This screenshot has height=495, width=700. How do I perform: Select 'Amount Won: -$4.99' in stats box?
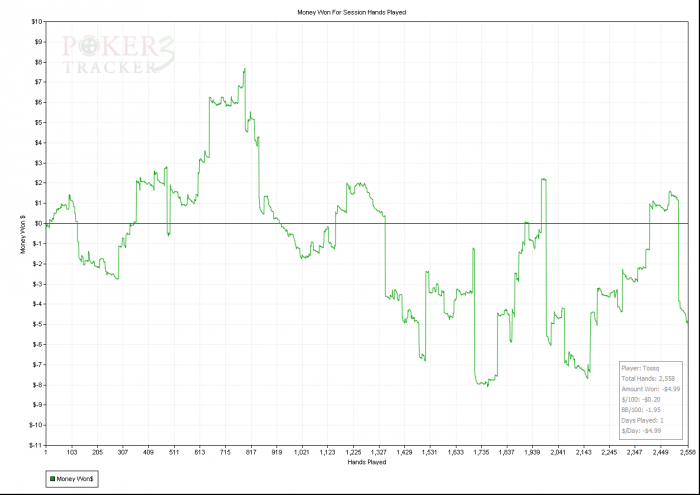[x=650, y=389]
